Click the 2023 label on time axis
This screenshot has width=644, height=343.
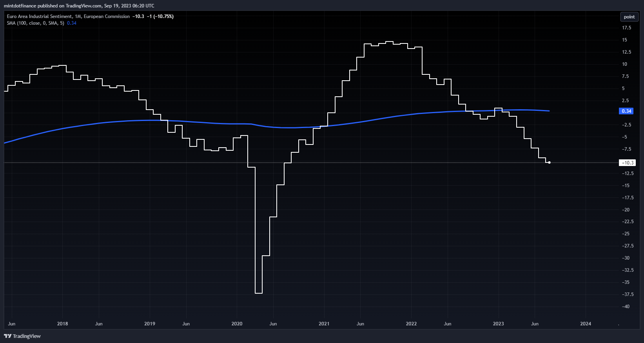pos(498,324)
